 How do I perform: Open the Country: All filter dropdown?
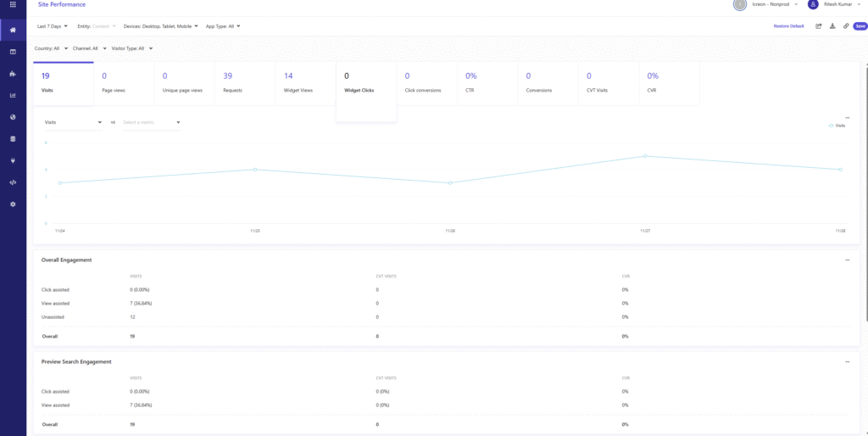50,48
